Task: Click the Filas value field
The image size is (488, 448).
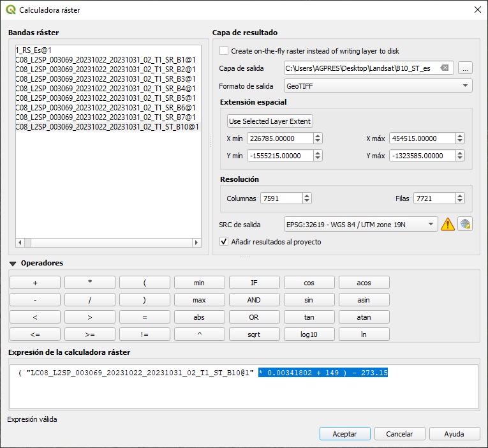Action: point(434,198)
